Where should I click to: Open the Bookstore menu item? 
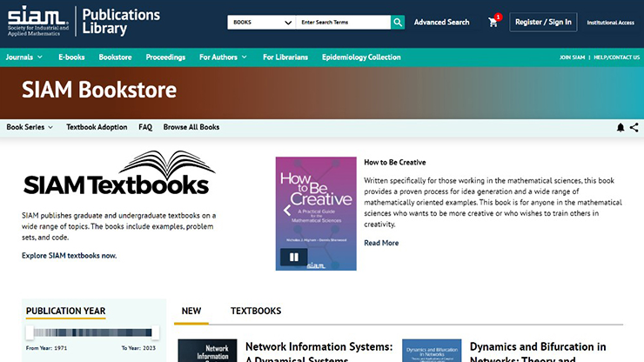[x=115, y=57]
